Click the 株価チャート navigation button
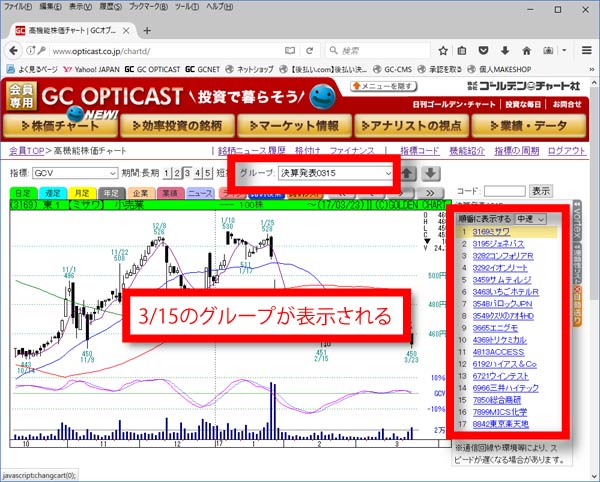 pos(60,126)
